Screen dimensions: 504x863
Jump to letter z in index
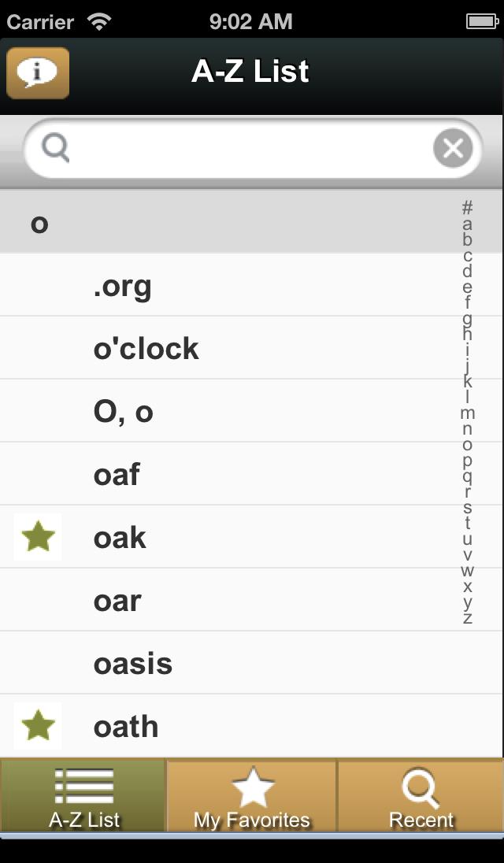coord(468,618)
